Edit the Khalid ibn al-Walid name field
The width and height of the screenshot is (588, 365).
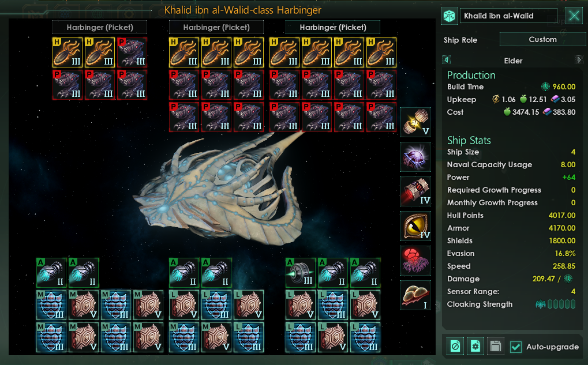coord(508,16)
